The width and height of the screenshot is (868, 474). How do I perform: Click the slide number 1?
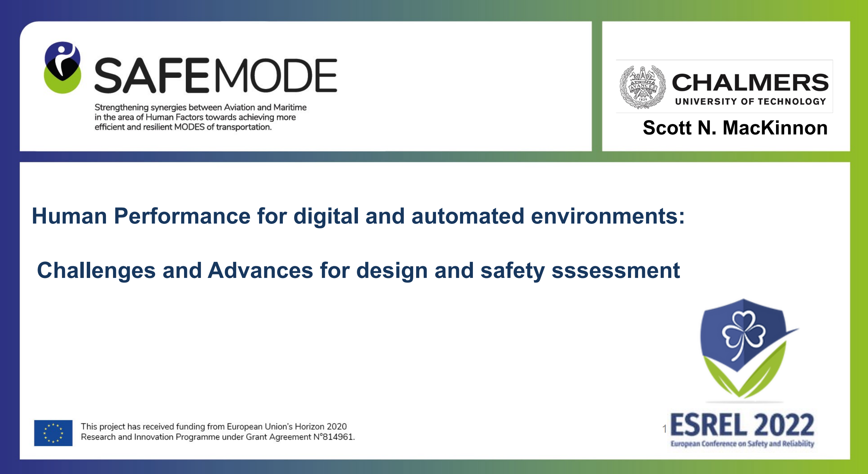664,429
